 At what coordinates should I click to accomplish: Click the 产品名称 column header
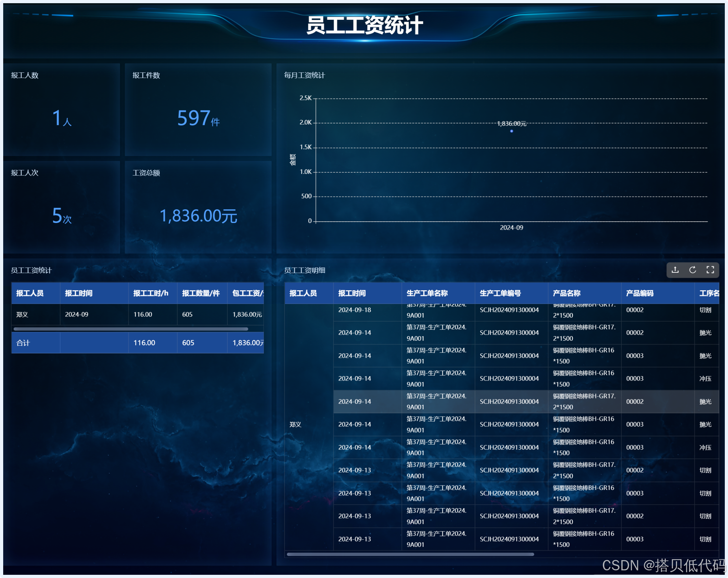[567, 293]
